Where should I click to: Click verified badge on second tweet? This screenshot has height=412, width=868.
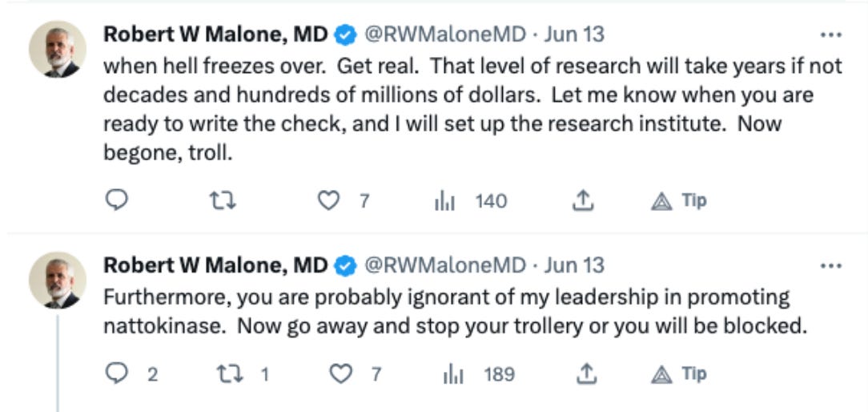click(x=346, y=266)
